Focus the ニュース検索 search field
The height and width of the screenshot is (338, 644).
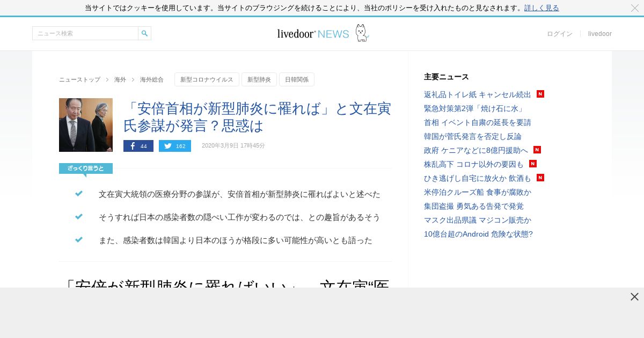pyautogui.click(x=85, y=33)
